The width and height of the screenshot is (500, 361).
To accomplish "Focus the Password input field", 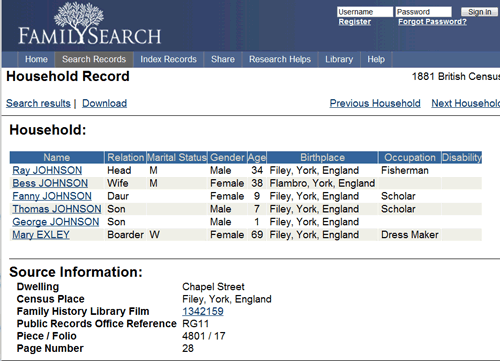I will (x=423, y=12).
